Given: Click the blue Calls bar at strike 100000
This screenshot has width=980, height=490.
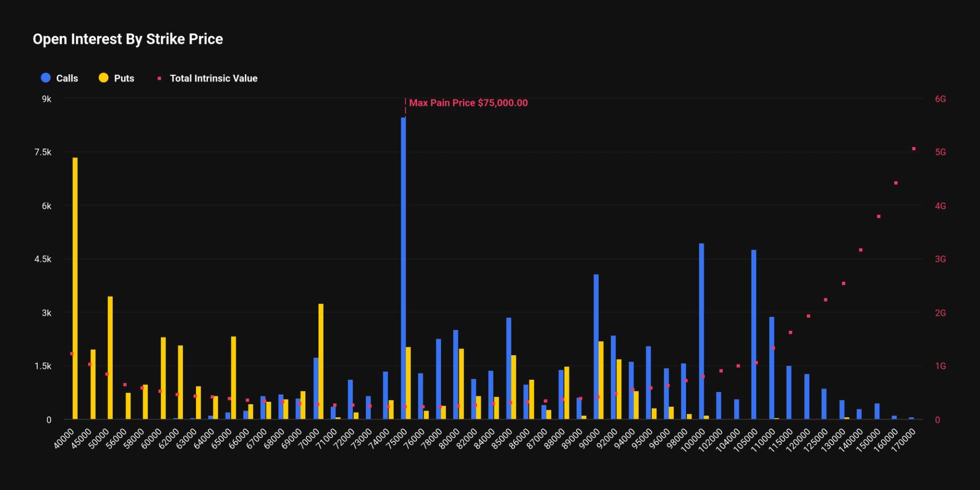Looking at the screenshot, I should pyautogui.click(x=701, y=332).
